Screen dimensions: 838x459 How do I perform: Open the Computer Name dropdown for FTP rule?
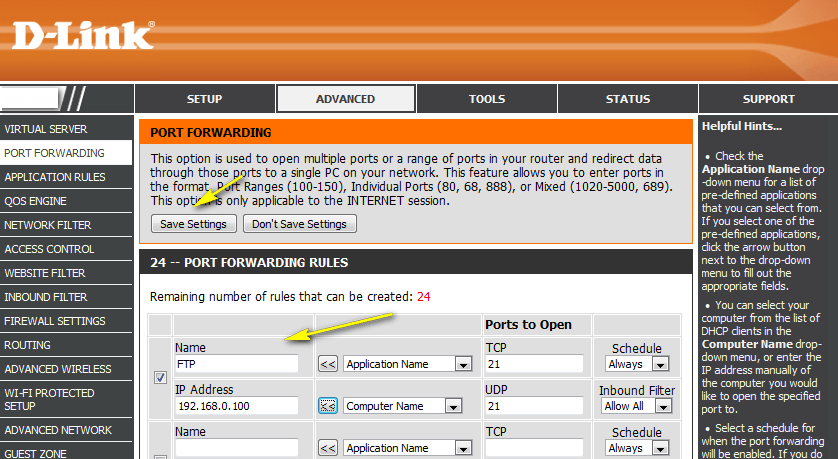pos(402,406)
